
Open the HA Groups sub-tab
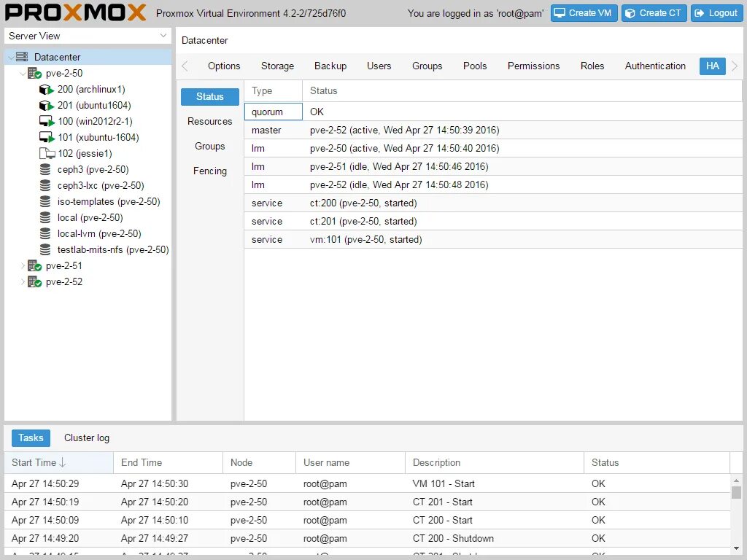(209, 146)
